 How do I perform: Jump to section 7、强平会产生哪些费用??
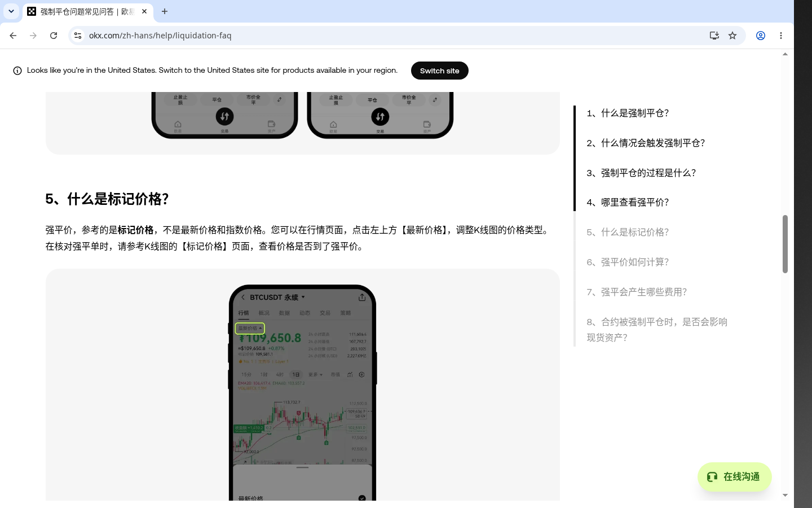pyautogui.click(x=637, y=292)
